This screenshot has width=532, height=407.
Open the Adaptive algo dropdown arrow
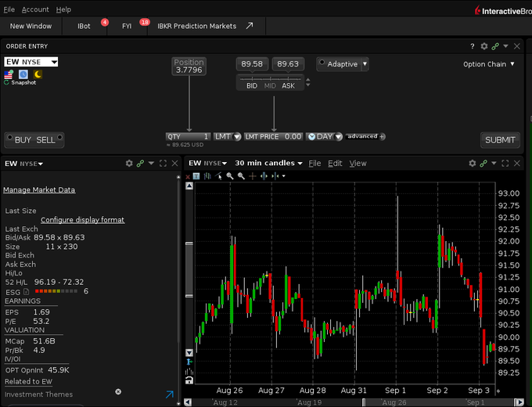point(365,64)
